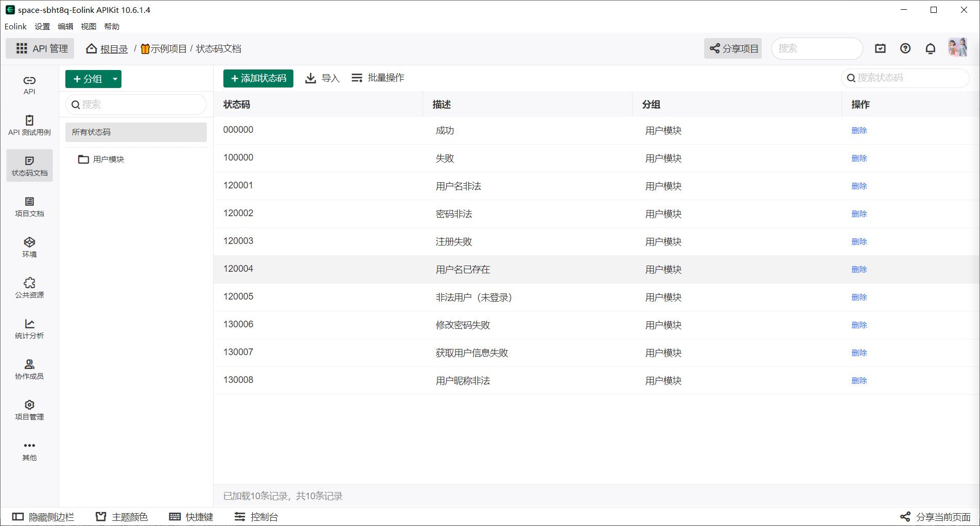Open 快捷键 shortcuts panel
Viewport: 980px width, 526px height.
[191, 517]
